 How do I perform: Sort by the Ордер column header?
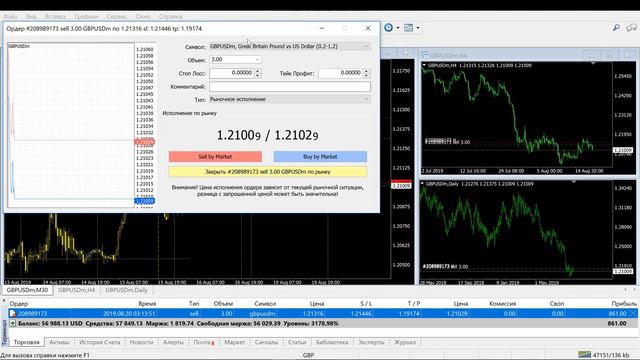(x=18, y=304)
